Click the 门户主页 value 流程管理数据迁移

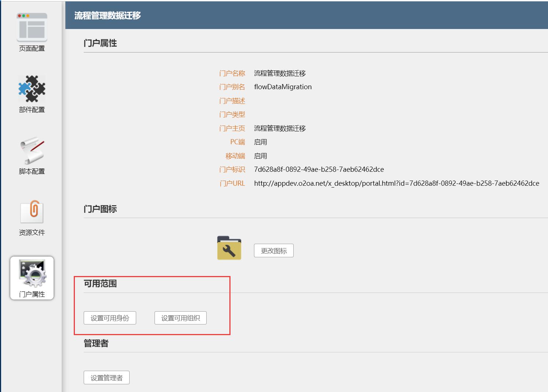(280, 128)
